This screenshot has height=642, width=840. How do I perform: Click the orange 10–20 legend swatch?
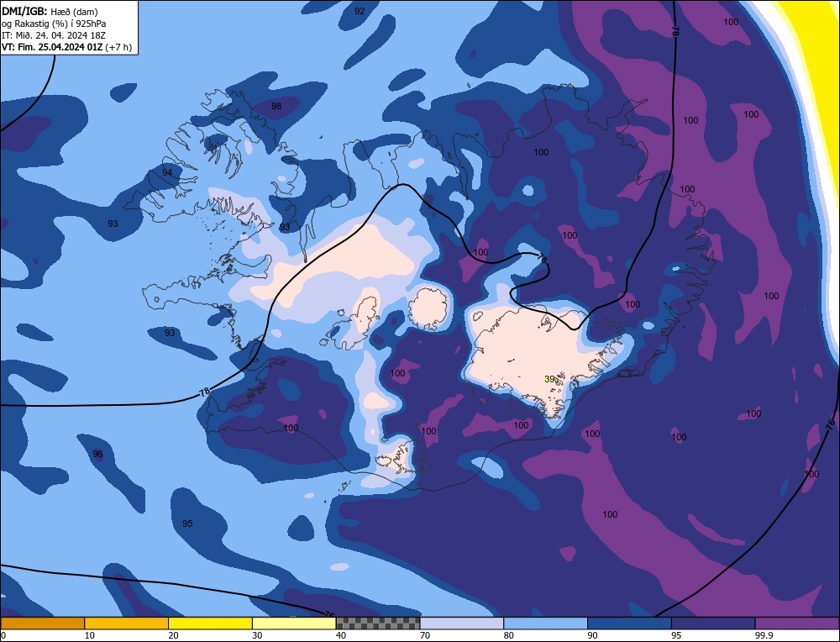127,624
